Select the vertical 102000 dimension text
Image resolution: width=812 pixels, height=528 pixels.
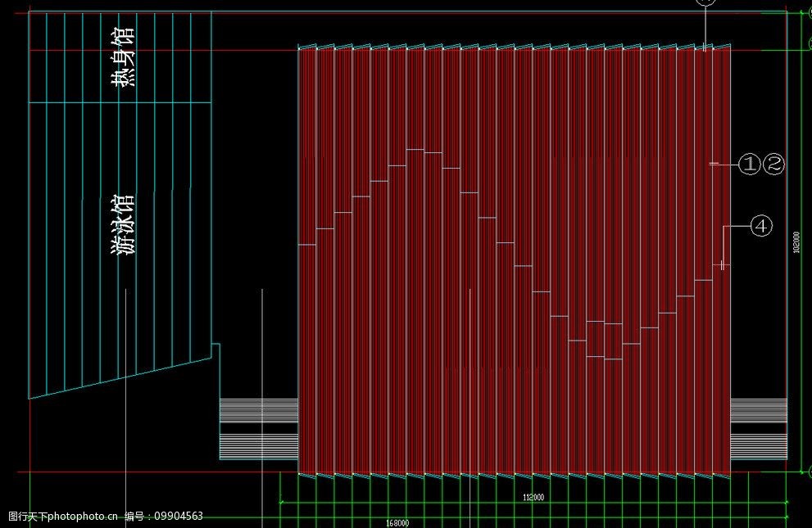[796, 241]
